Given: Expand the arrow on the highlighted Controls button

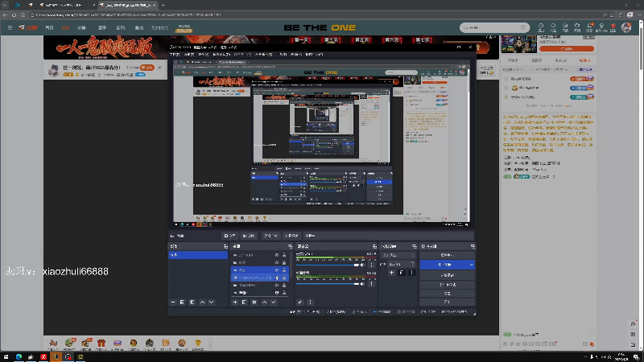Looking at the screenshot, I should click(x=471, y=265).
